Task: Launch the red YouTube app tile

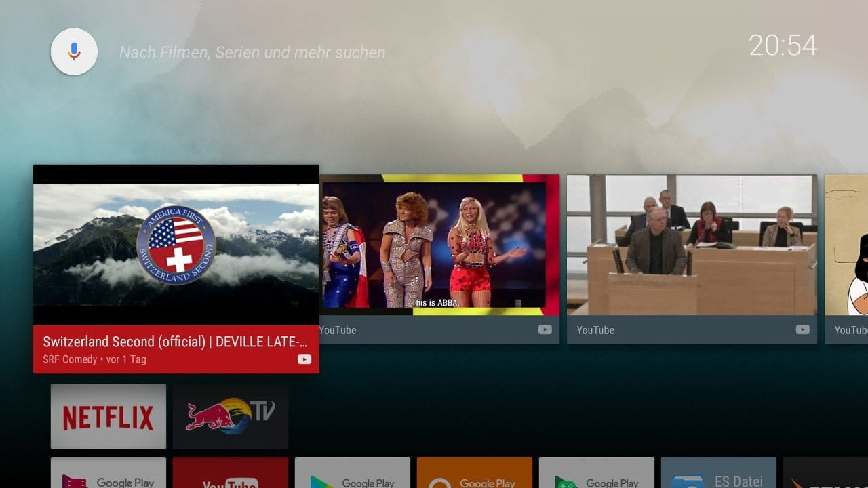Action: pyautogui.click(x=231, y=474)
